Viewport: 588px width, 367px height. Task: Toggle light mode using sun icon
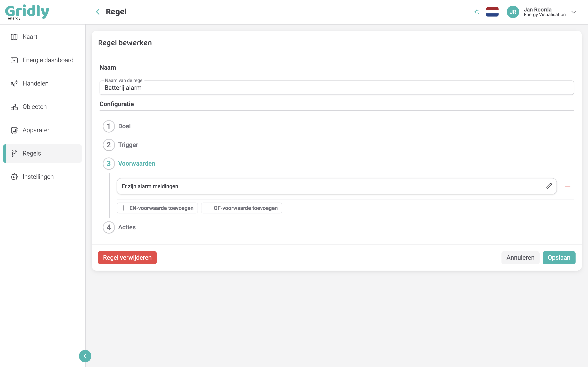click(x=477, y=12)
